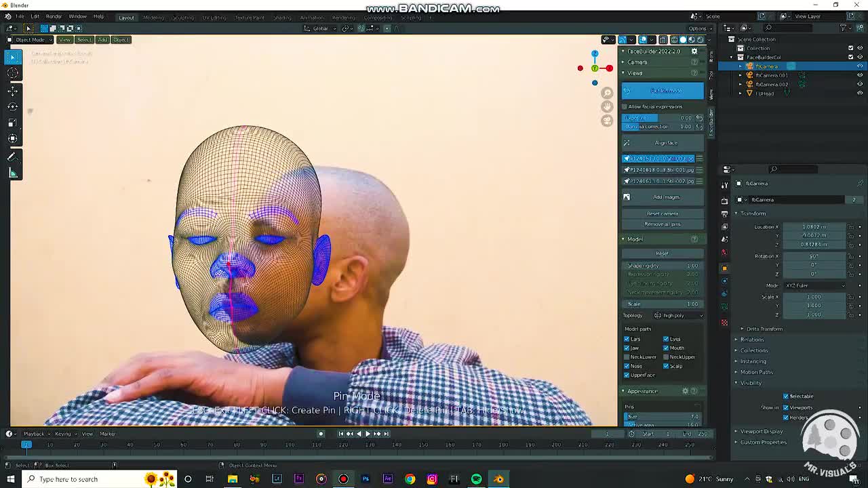Open the Topology high poly dropdown
This screenshot has height=488, width=868.
click(x=678, y=315)
